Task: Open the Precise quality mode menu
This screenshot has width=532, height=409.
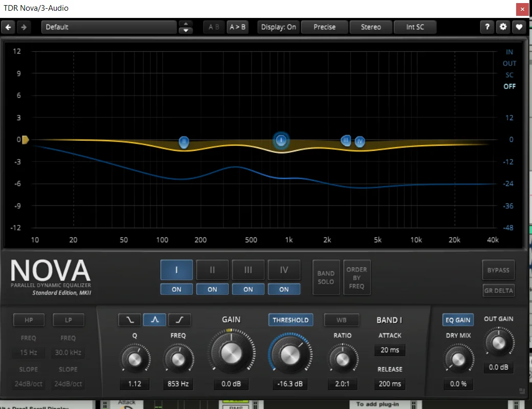Action: [324, 27]
